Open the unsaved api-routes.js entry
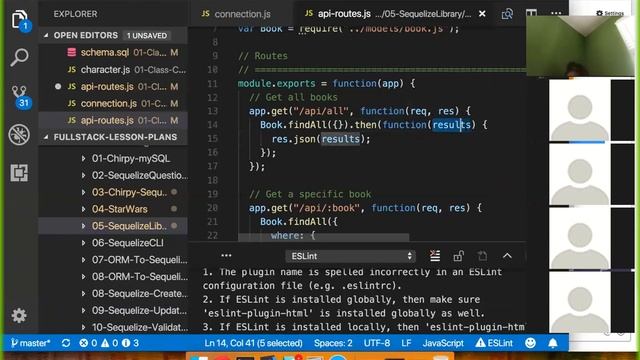Screen dimensions: 640x360 (113, 87)
